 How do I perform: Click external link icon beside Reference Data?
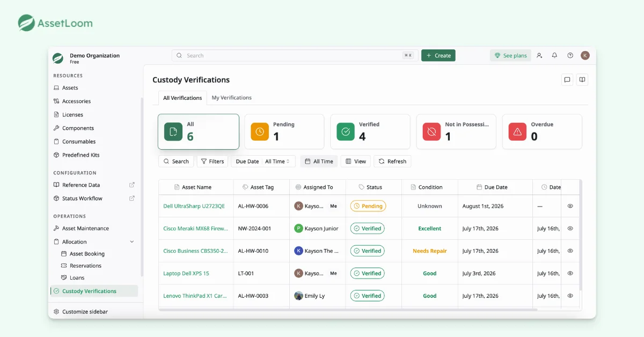(132, 185)
